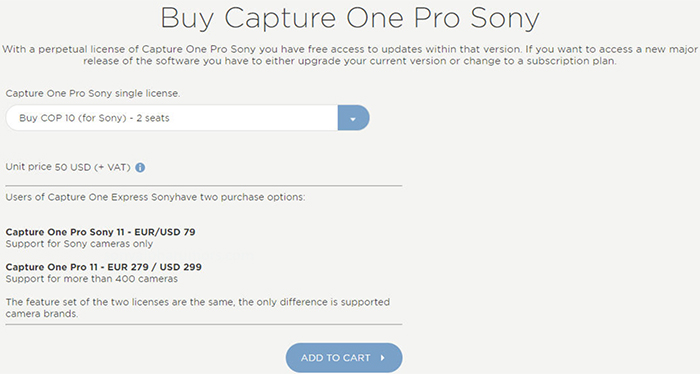Click the divider line below the unit price
The height and width of the screenshot is (374, 700).
pos(204,185)
